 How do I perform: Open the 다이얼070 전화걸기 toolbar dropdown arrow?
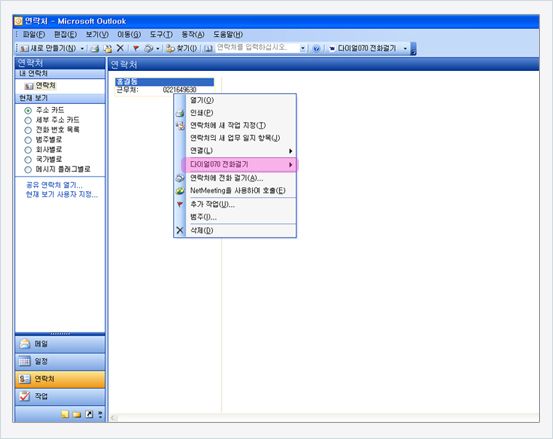tap(405, 49)
